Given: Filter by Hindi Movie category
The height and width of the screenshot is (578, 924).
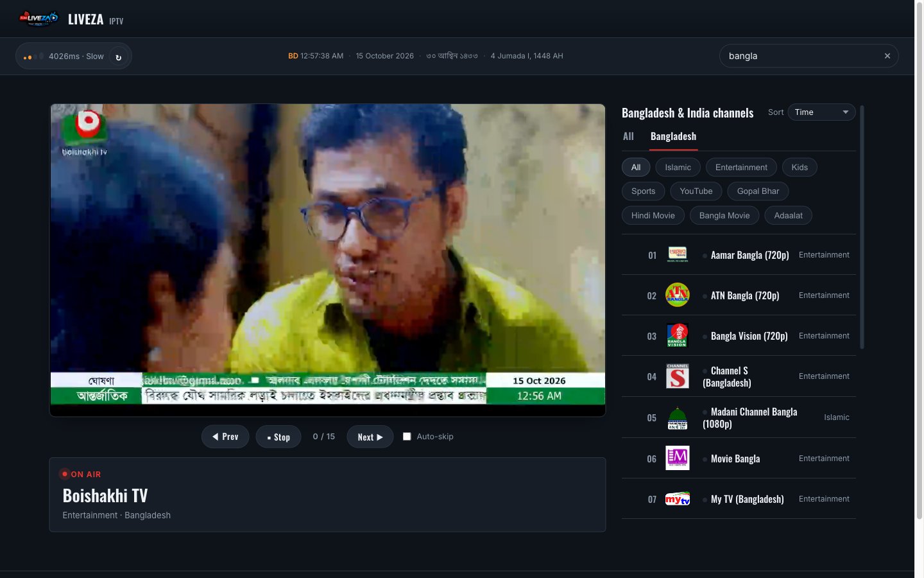Looking at the screenshot, I should tap(653, 216).
